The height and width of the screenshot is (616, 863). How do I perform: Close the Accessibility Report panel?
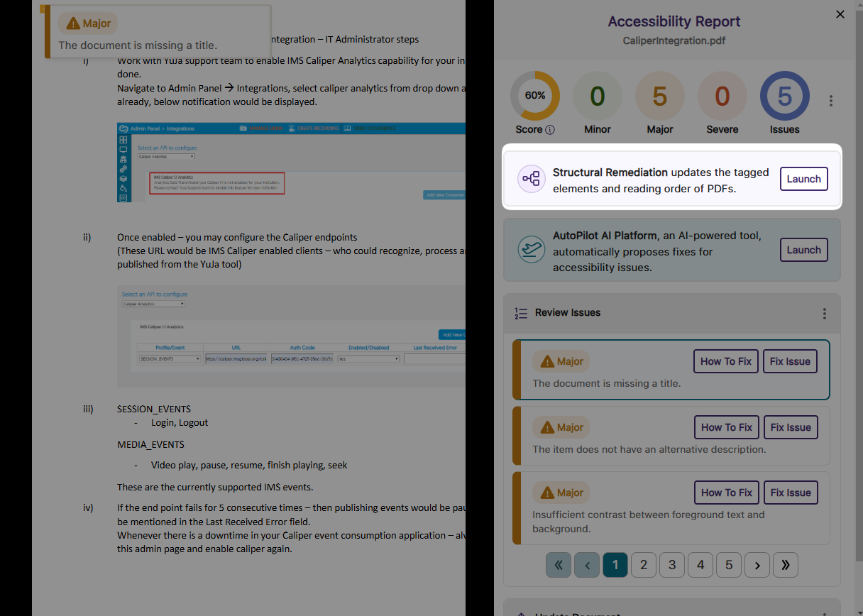coord(840,14)
